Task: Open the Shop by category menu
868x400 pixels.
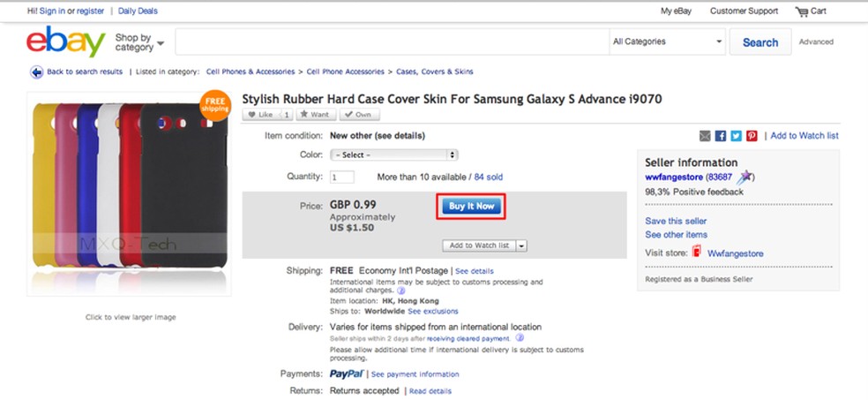Action: (139, 42)
